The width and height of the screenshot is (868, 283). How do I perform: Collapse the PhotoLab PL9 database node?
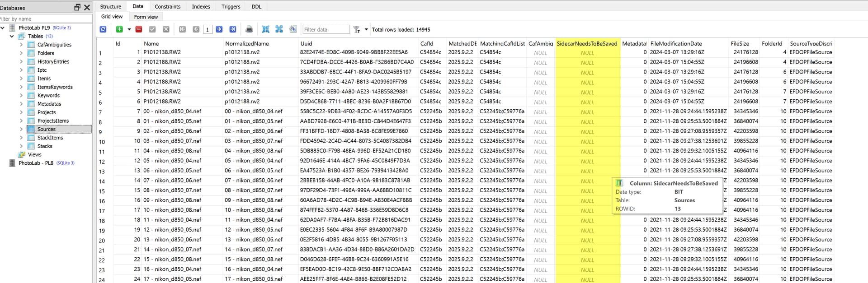click(3, 28)
